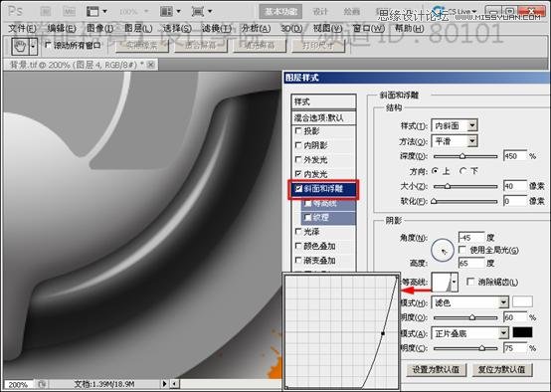The height and width of the screenshot is (392, 551).
Task: Open 样式 dropdown showing 内斜面
Action: pyautogui.click(x=455, y=125)
